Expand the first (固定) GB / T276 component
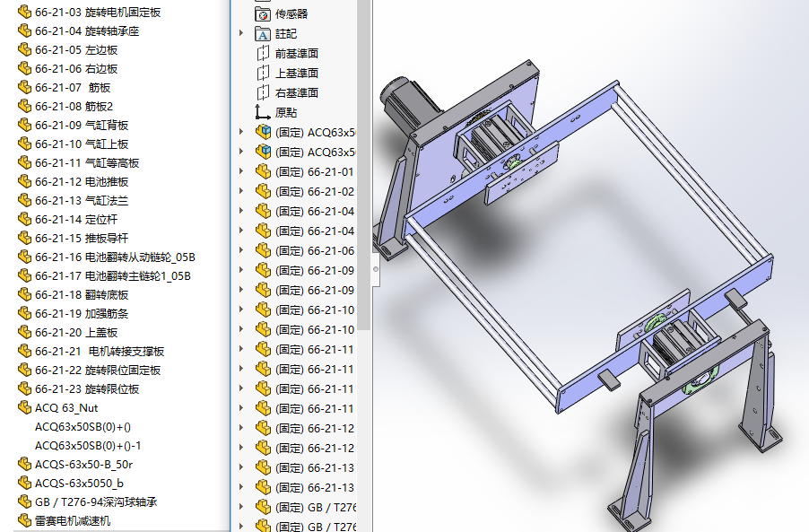809x532 pixels. (x=241, y=507)
